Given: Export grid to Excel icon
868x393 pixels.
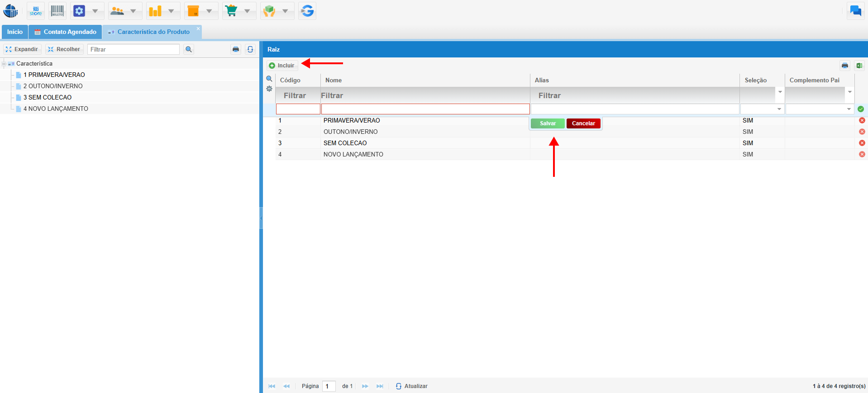Looking at the screenshot, I should point(859,66).
